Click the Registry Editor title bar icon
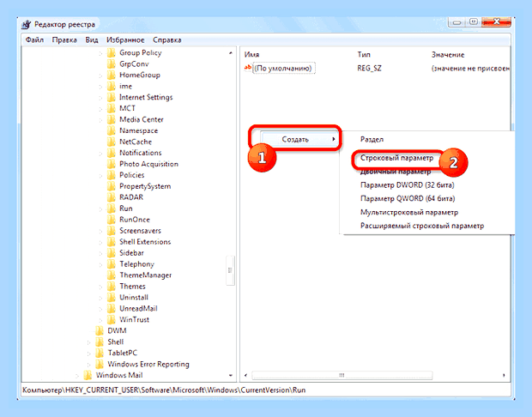Image resolution: width=532 pixels, height=417 pixels. (x=27, y=25)
